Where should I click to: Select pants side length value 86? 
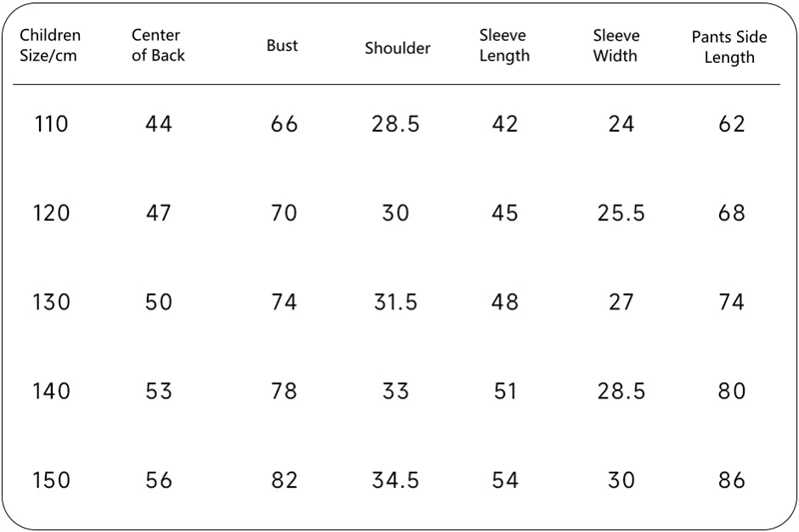pyautogui.click(x=732, y=480)
